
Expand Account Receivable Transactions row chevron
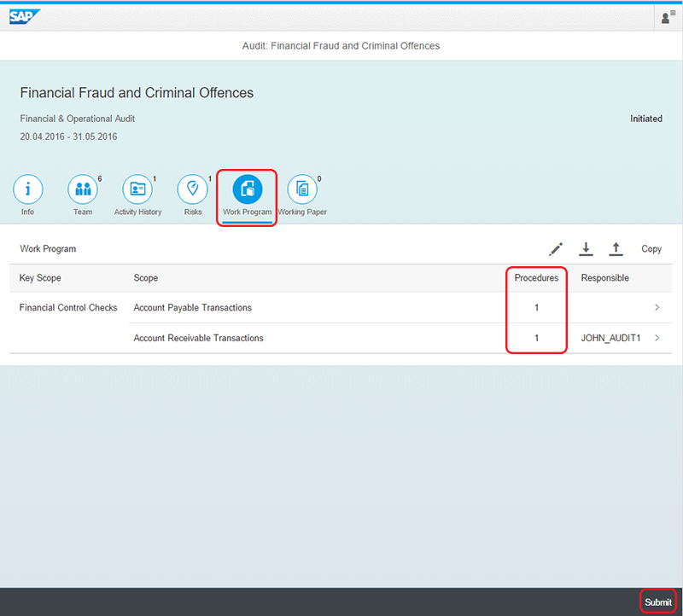657,339
